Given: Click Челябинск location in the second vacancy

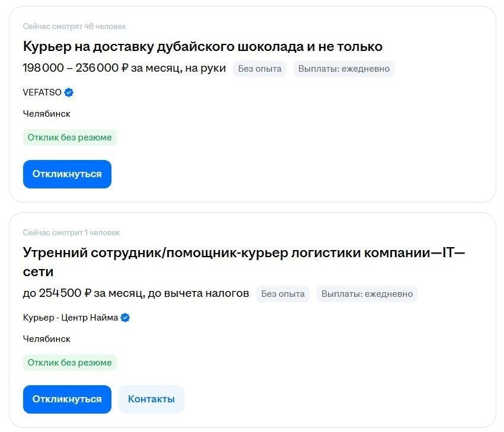Looking at the screenshot, I should 46,338.
